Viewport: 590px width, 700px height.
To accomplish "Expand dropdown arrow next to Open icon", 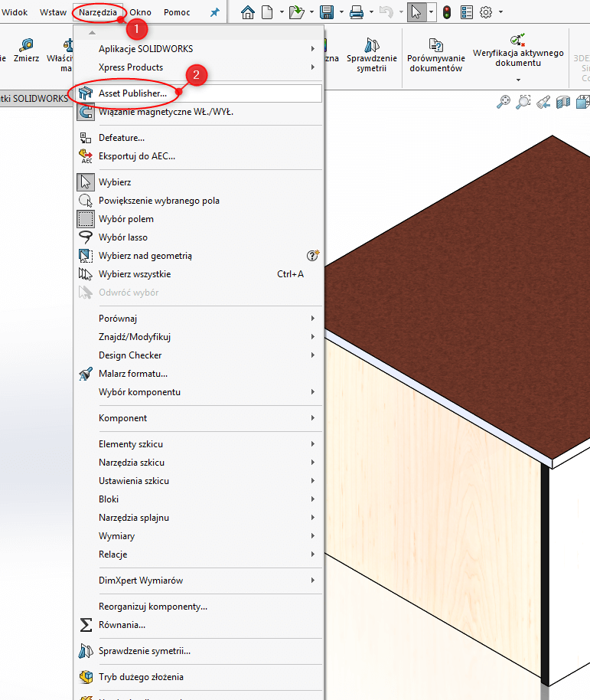I will point(311,12).
